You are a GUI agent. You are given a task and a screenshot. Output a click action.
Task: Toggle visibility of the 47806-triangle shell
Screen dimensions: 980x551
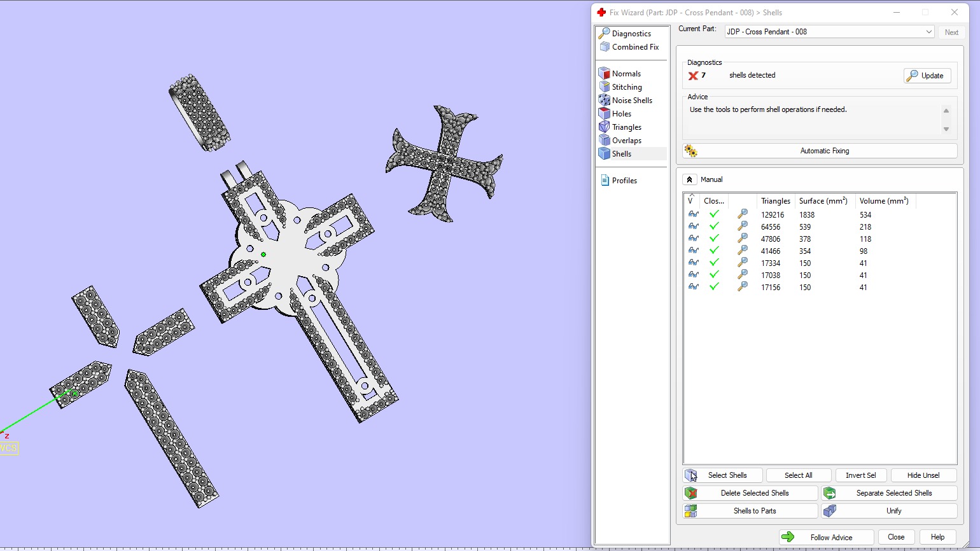coord(694,239)
